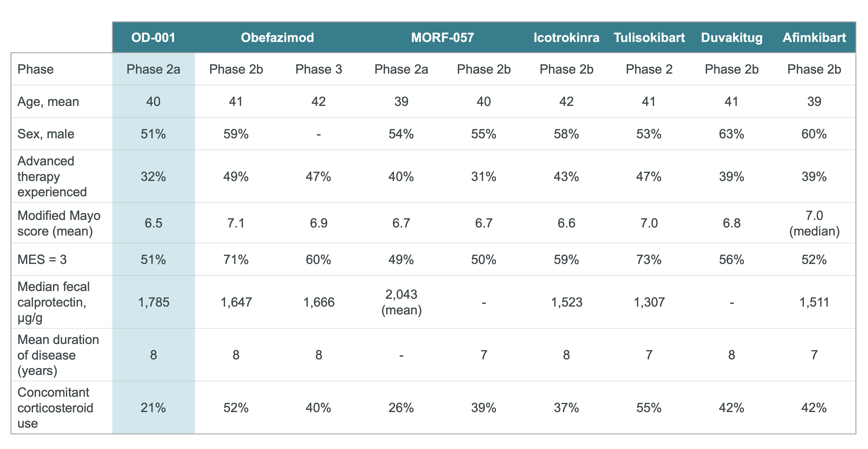Click the OD-001 column header

pos(153,37)
